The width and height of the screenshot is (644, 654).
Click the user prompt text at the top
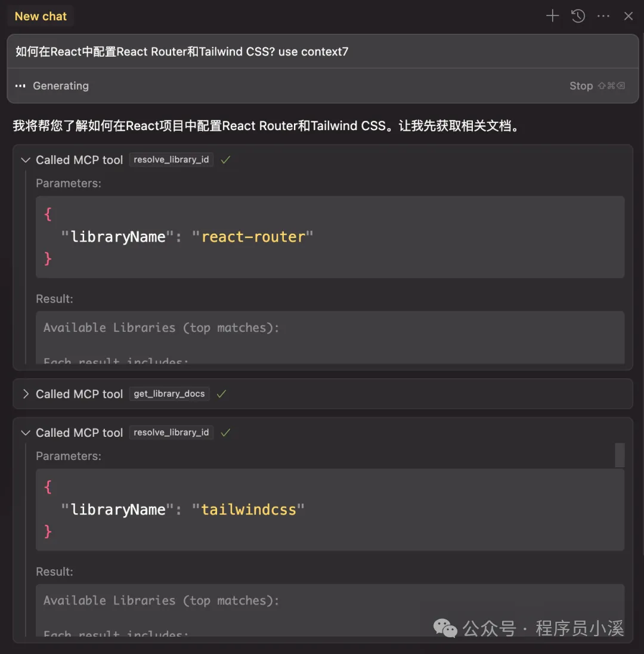(x=179, y=51)
